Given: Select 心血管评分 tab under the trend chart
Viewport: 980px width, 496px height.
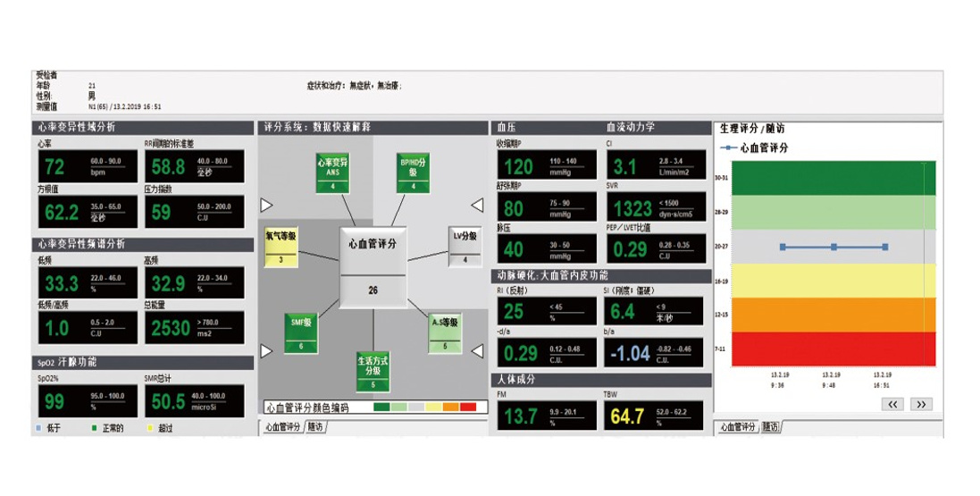Looking at the screenshot, I should click(737, 427).
